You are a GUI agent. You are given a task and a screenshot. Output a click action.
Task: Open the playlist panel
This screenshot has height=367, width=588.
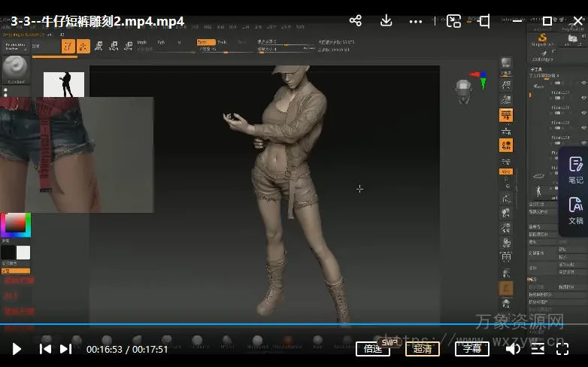(538, 349)
